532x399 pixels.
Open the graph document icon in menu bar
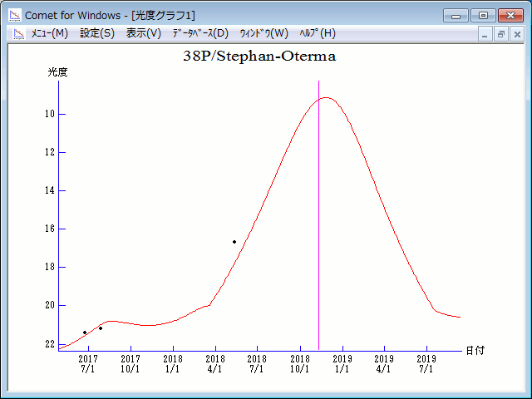(18, 33)
